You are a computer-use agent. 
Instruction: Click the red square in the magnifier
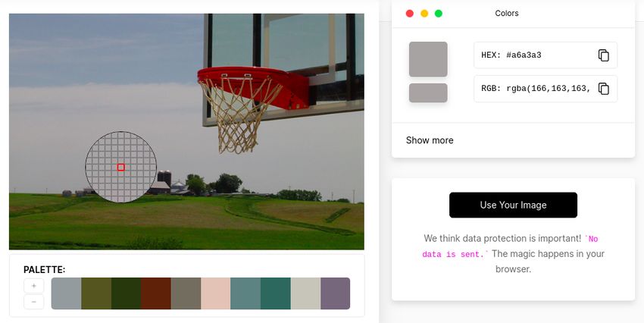pyautogui.click(x=120, y=168)
